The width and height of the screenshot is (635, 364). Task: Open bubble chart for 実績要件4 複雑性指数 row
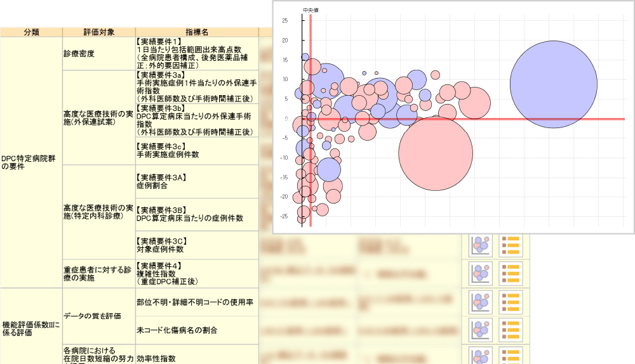481,273
